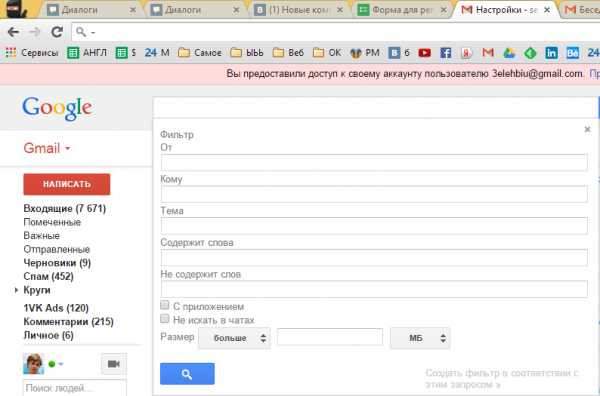Open the Behance bookmark
This screenshot has height=396, width=600.
click(572, 53)
